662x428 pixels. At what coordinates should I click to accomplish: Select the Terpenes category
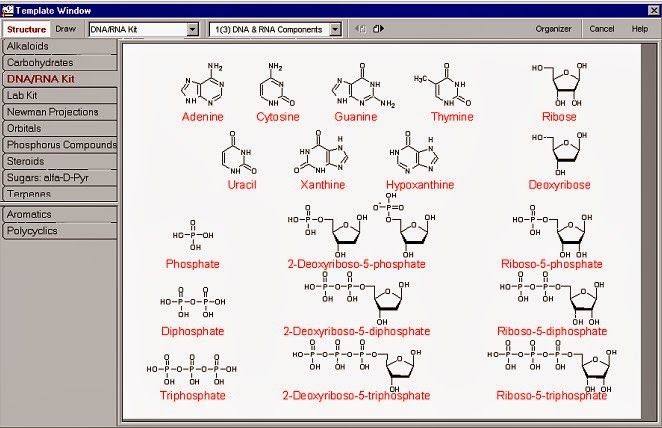click(x=60, y=194)
